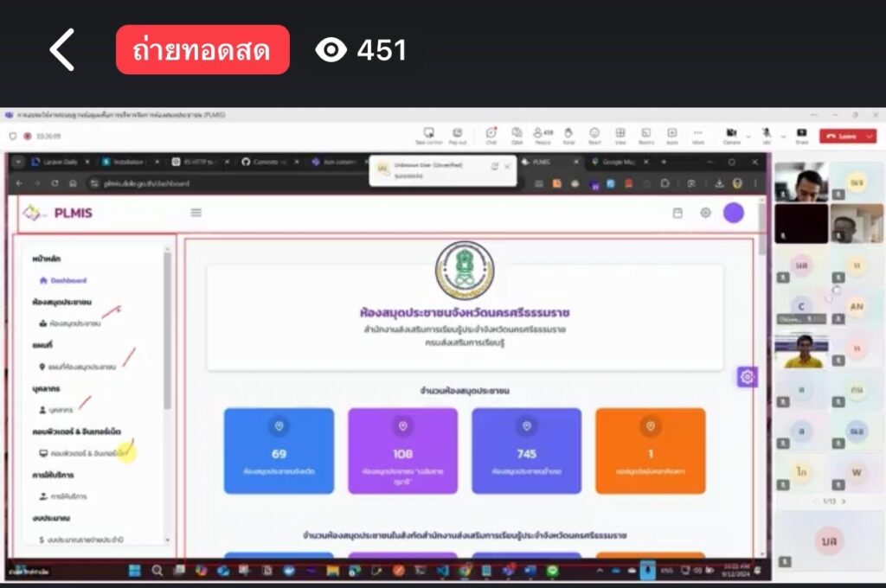Open the More actions menu in Teams
886x588 pixels.
coord(697,135)
